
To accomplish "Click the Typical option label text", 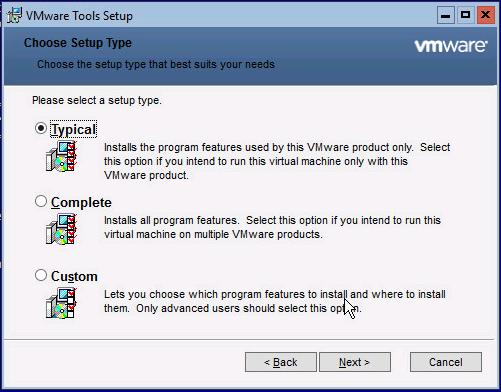I will click(x=73, y=129).
